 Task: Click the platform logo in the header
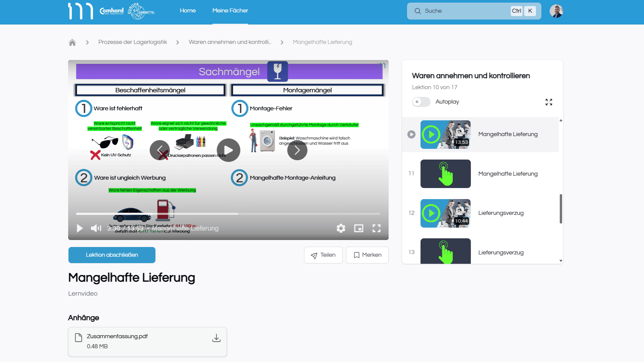[x=80, y=11]
